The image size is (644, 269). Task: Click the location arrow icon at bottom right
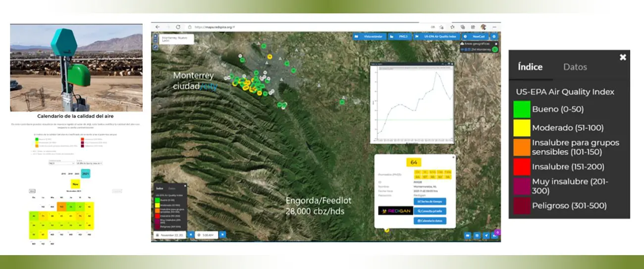click(x=486, y=236)
